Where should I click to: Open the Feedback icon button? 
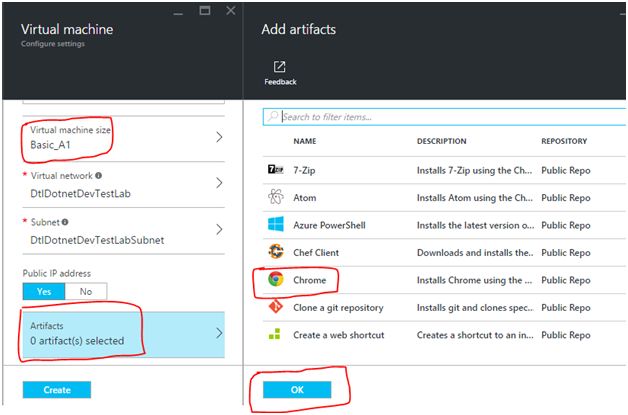[280, 67]
